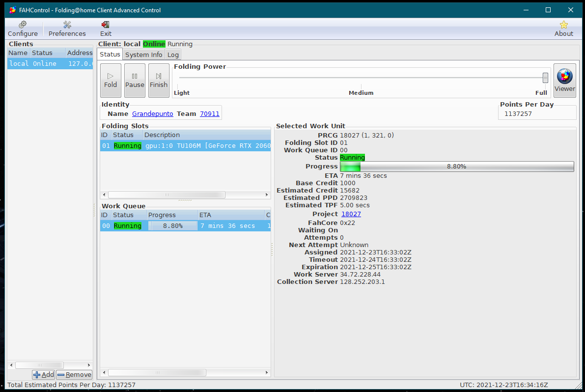Sort Clients by Name column header
The image size is (585, 392).
[x=18, y=53]
